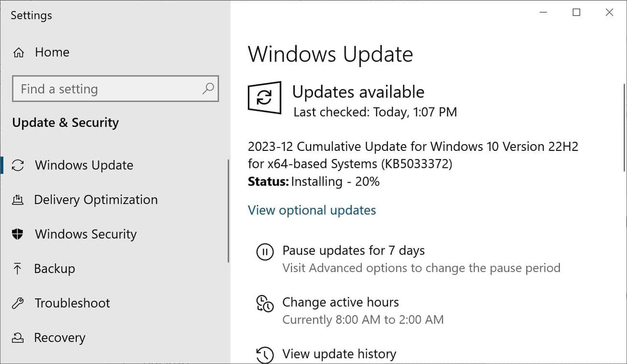Click the Backup upload arrow icon
This screenshot has width=627, height=364.
pyautogui.click(x=18, y=269)
